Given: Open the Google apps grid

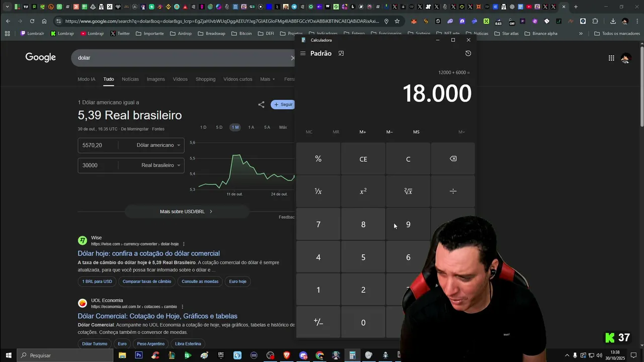Looking at the screenshot, I should pyautogui.click(x=611, y=58).
